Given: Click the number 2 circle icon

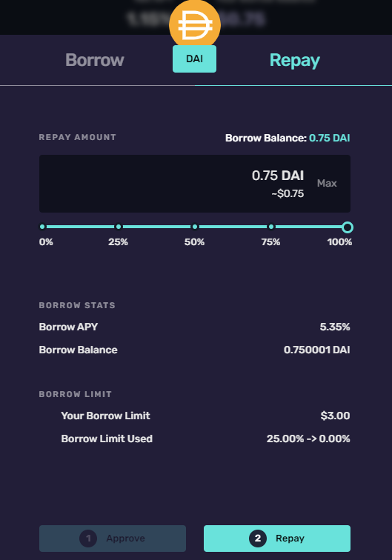Looking at the screenshot, I should (258, 539).
